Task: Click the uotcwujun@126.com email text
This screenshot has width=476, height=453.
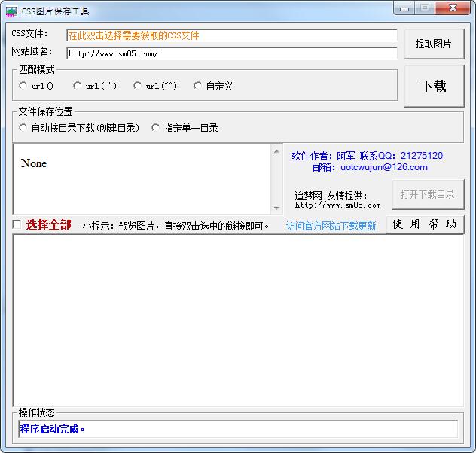Action: (384, 167)
